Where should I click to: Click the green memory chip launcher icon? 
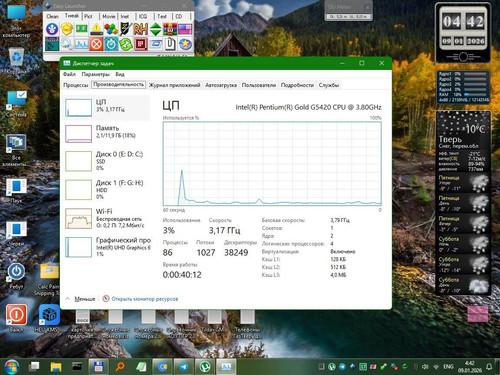tap(82, 30)
